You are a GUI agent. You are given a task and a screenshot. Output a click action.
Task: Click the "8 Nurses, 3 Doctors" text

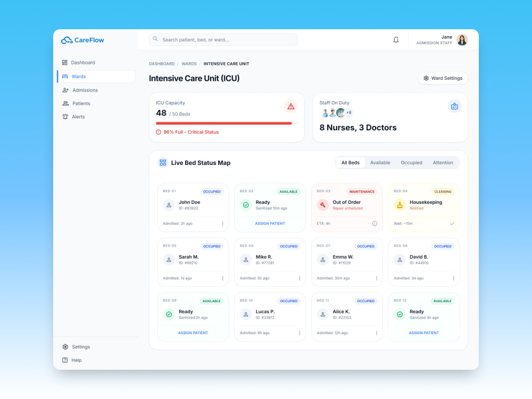(358, 128)
